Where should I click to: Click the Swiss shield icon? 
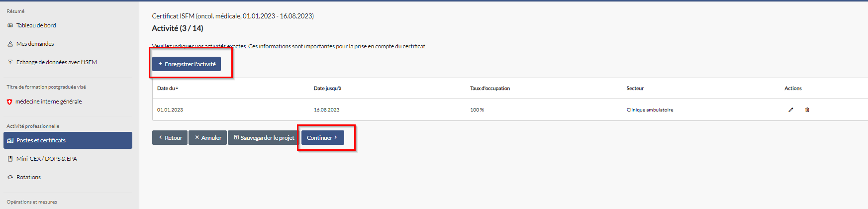pos(9,102)
